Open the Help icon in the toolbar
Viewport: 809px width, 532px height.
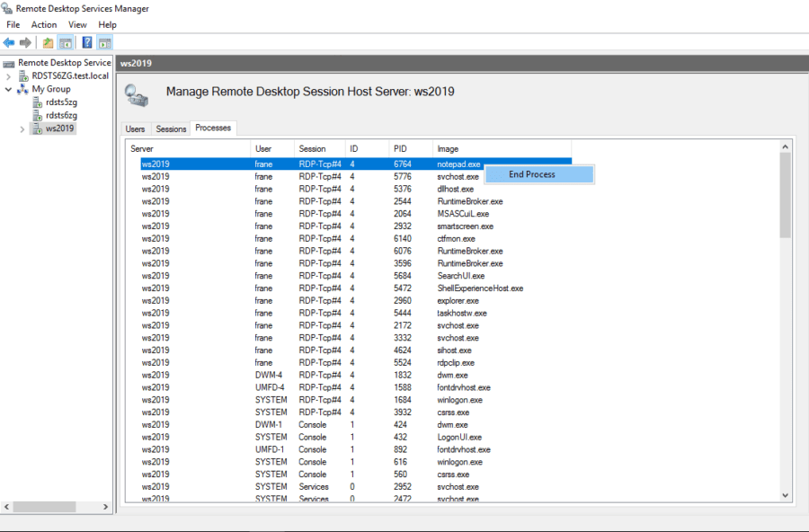[86, 41]
